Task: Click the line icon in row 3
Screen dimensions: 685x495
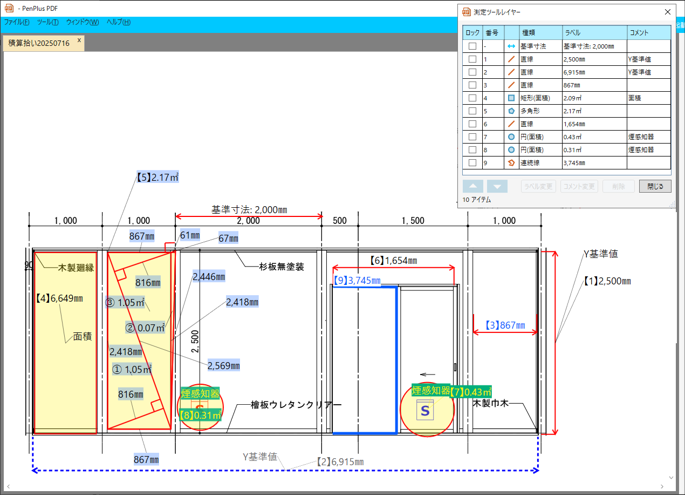Action: (x=511, y=85)
